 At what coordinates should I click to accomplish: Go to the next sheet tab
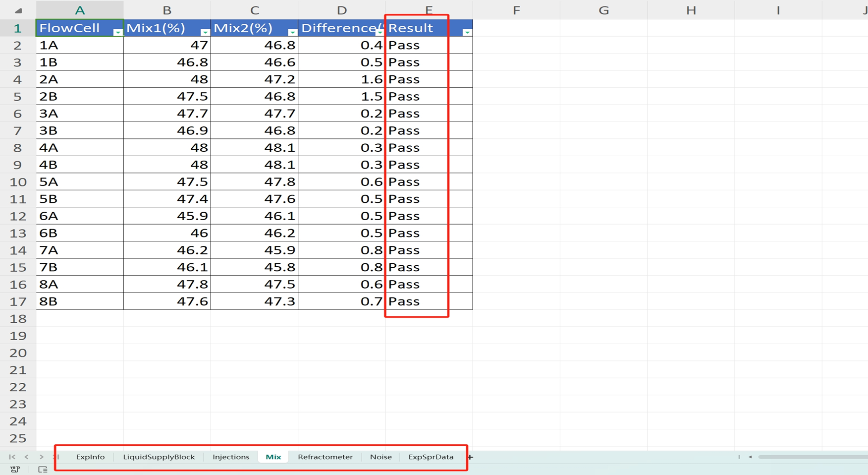(42, 457)
